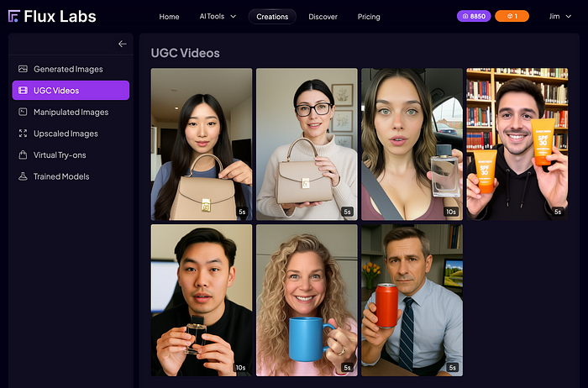Viewport: 588px width, 388px height.
Task: Open the Creations tab
Action: pyautogui.click(x=272, y=17)
